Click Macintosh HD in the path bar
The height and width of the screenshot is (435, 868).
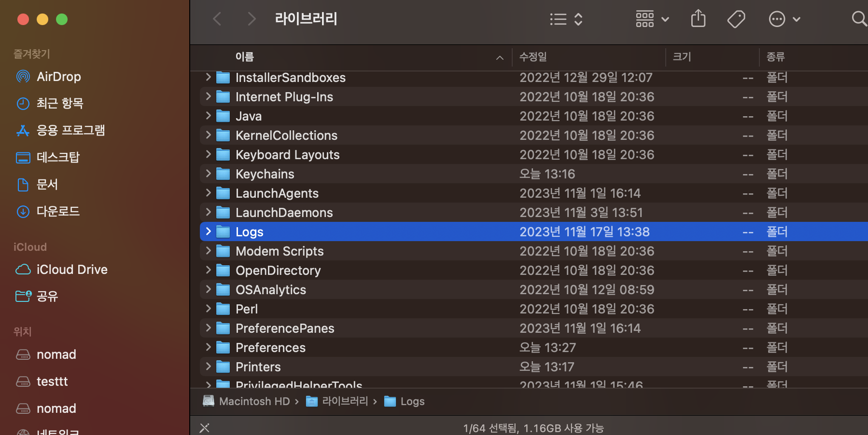click(x=254, y=401)
